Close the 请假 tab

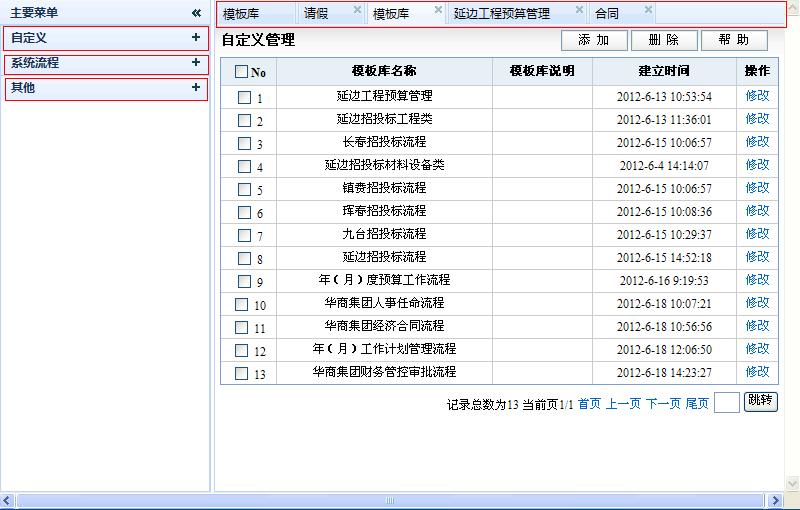pyautogui.click(x=357, y=10)
